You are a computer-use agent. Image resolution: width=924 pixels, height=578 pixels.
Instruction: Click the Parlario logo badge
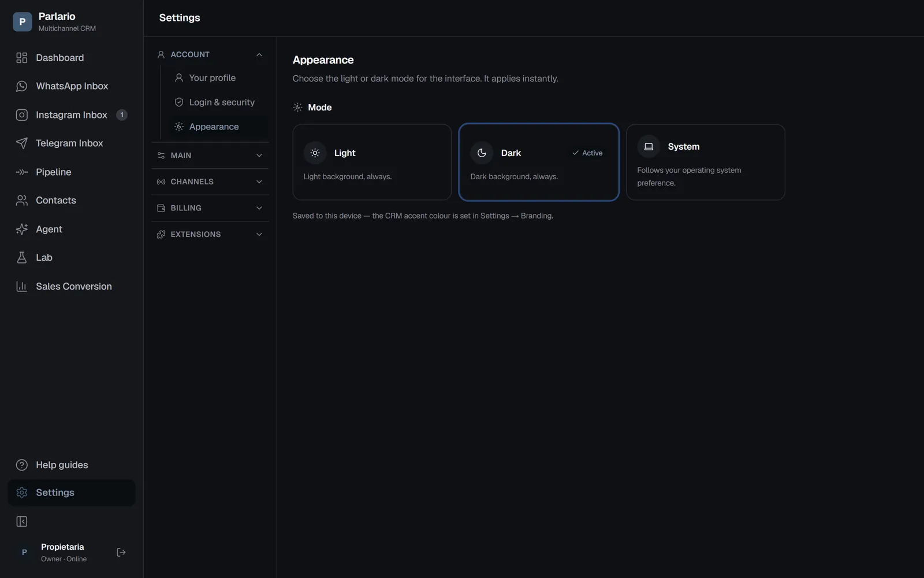click(x=22, y=22)
